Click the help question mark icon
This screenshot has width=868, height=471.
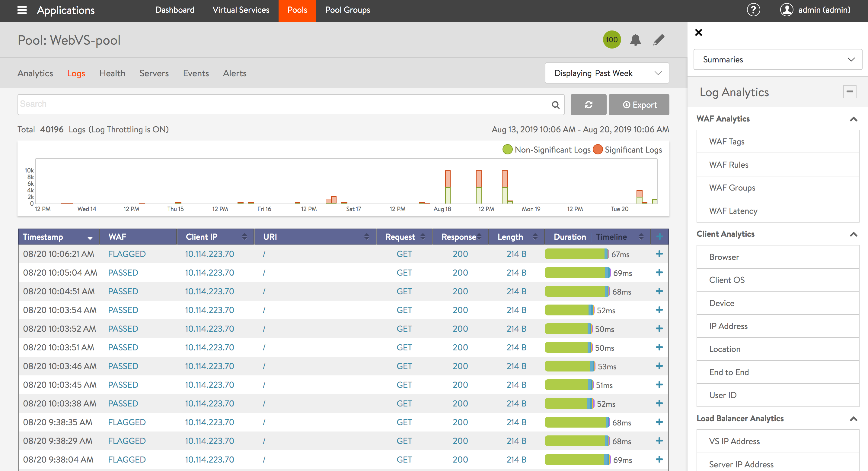753,10
